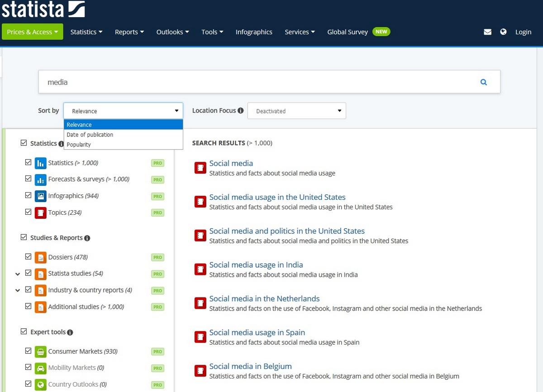
Task: Click the Statista studies document icon
Action: pos(41,274)
